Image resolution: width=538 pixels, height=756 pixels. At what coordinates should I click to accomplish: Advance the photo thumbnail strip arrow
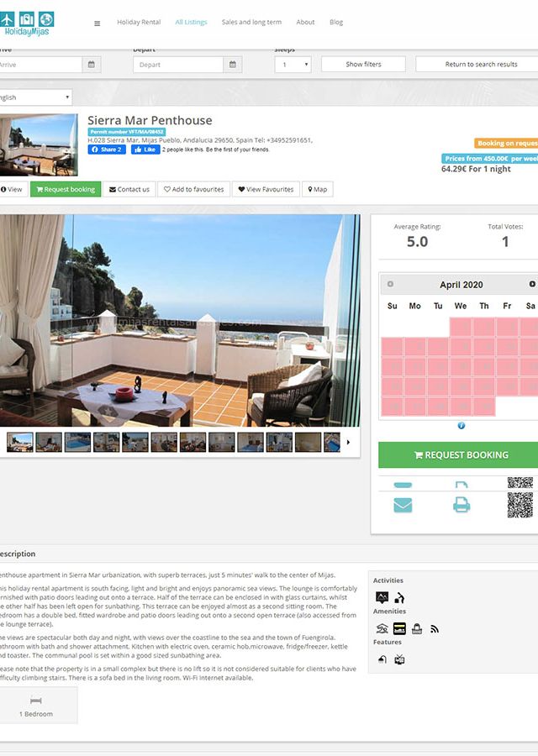(348, 442)
